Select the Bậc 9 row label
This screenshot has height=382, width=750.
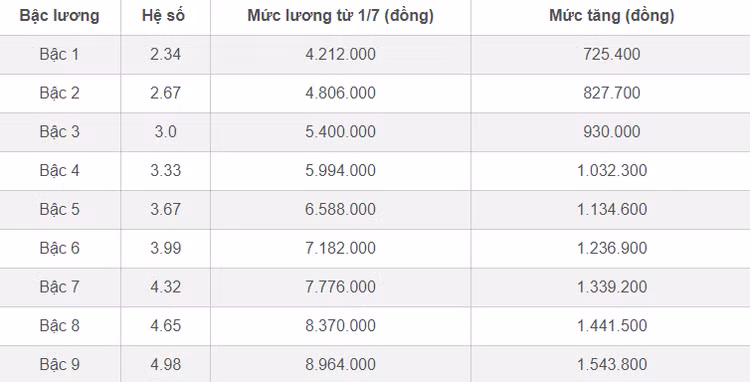pyautogui.click(x=59, y=364)
